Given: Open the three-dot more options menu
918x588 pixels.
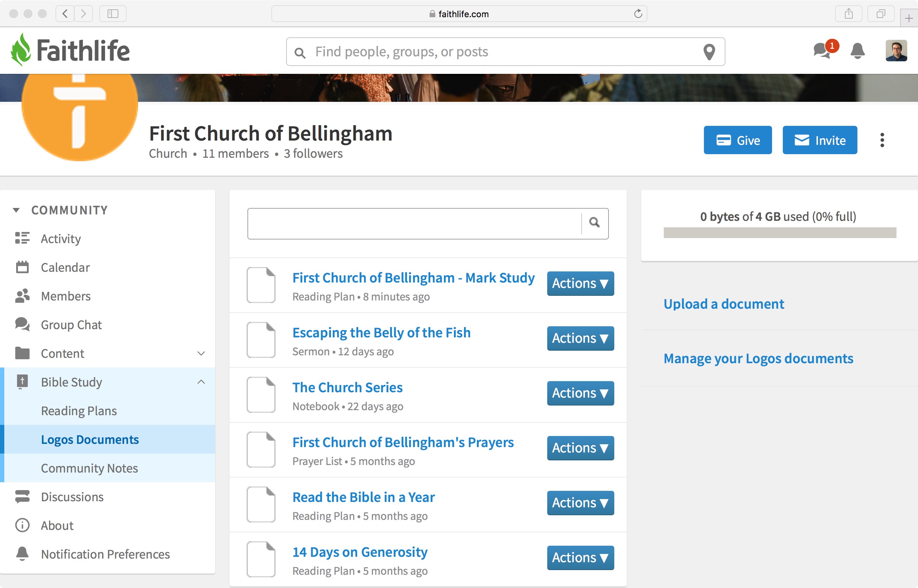Looking at the screenshot, I should point(882,140).
